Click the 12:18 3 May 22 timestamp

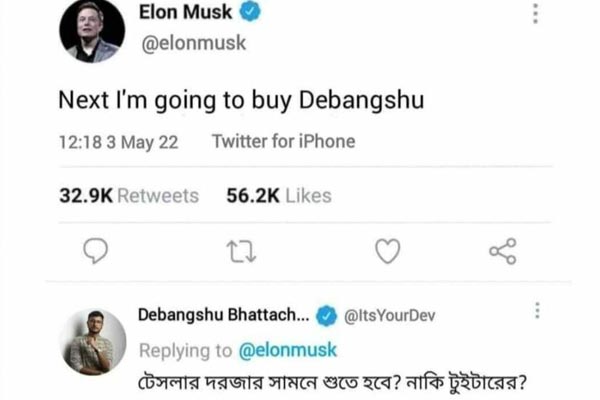pos(118,142)
